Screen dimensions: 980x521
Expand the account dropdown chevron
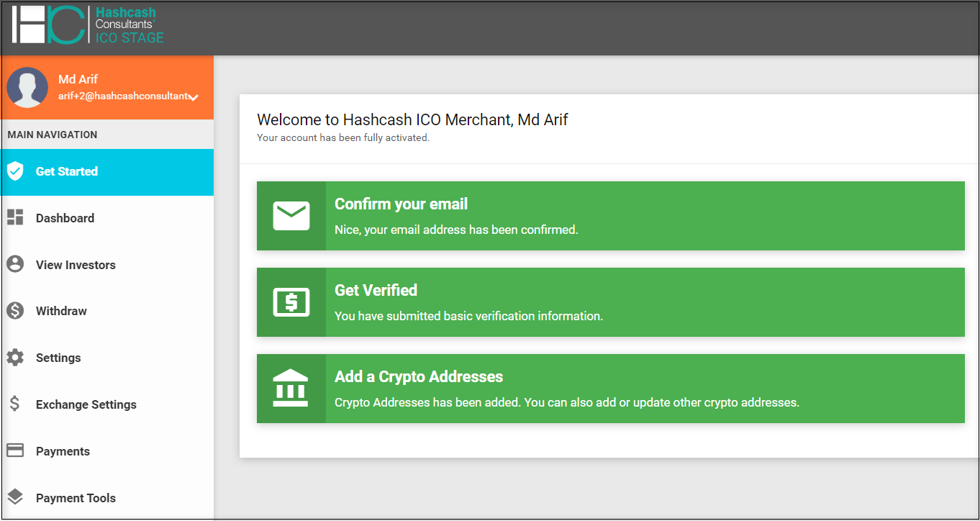point(194,97)
